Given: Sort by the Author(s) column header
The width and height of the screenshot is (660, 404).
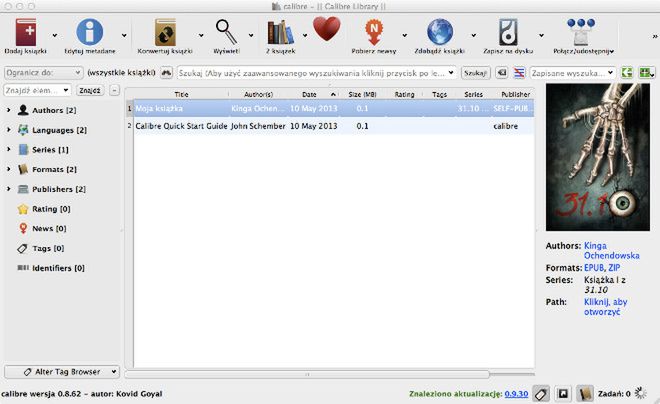Looking at the screenshot, I should click(x=258, y=94).
